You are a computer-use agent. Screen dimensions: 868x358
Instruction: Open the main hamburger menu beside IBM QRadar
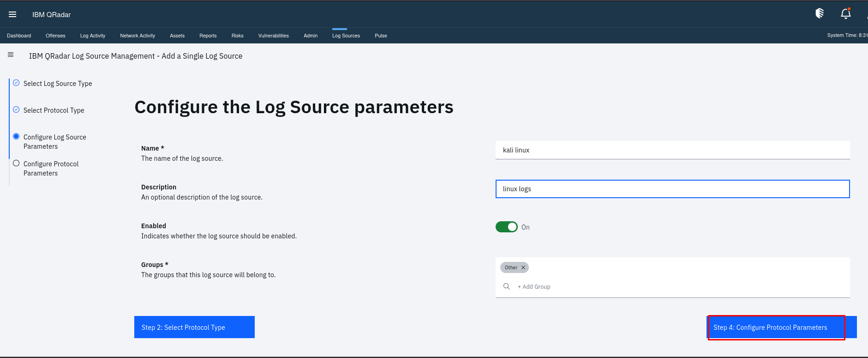[12, 14]
